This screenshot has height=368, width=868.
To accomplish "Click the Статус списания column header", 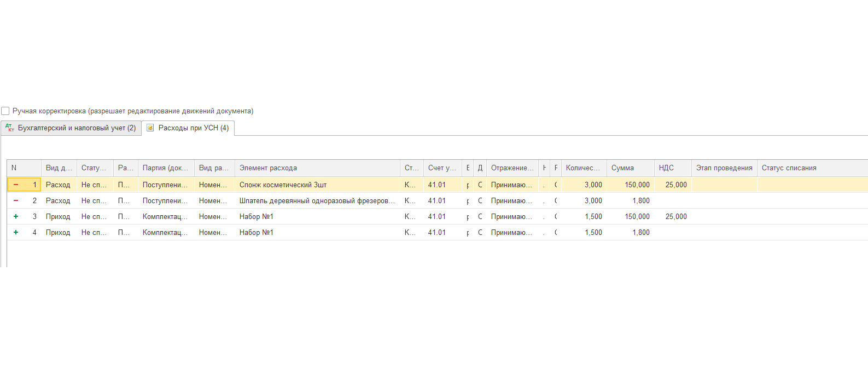I will point(789,168).
